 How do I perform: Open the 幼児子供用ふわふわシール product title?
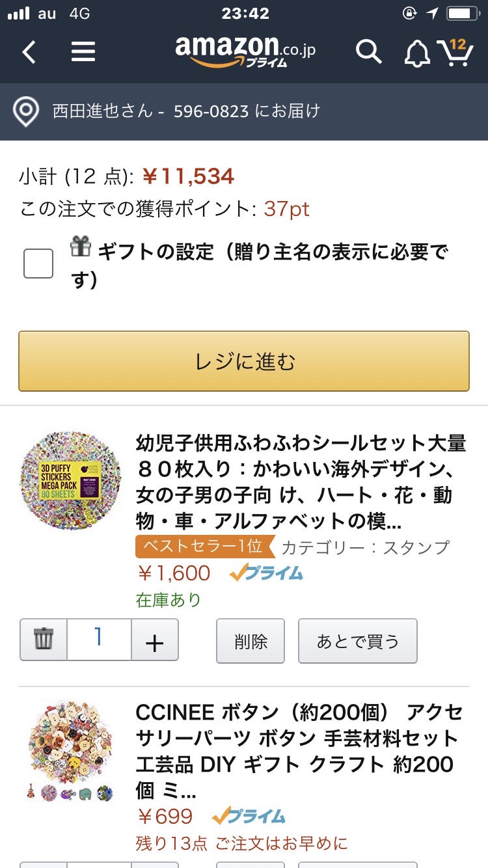(x=301, y=482)
